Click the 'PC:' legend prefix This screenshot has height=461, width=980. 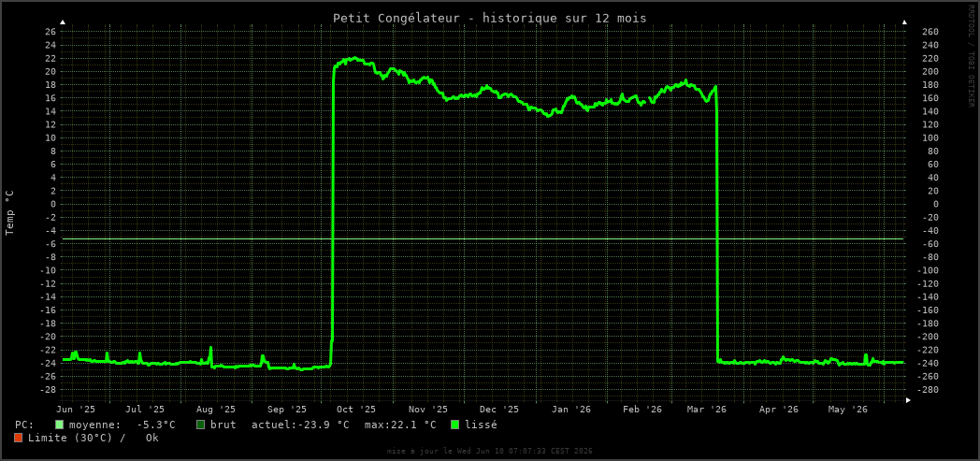point(24,425)
